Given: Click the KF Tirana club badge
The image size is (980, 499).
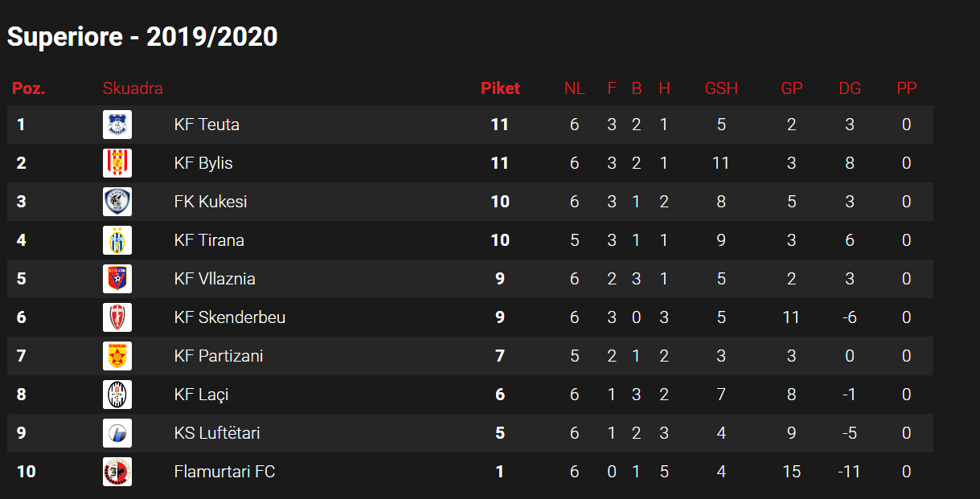Looking at the screenshot, I should pos(117,240).
